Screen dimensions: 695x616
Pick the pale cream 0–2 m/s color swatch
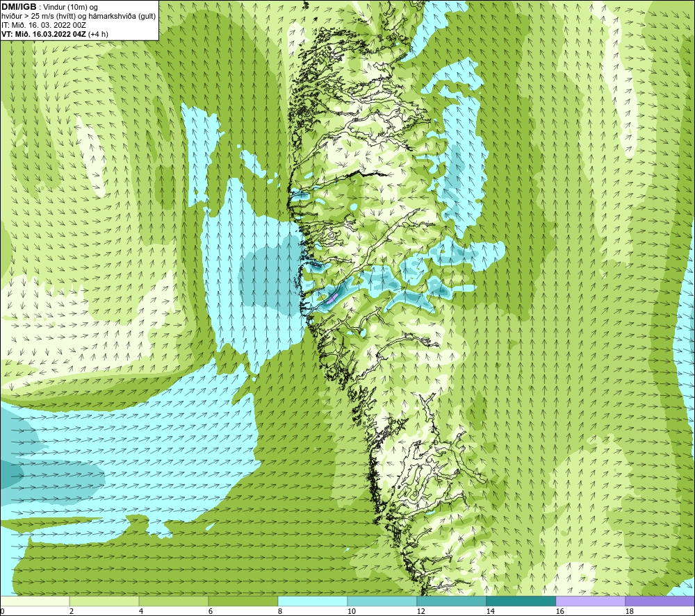click(35, 601)
